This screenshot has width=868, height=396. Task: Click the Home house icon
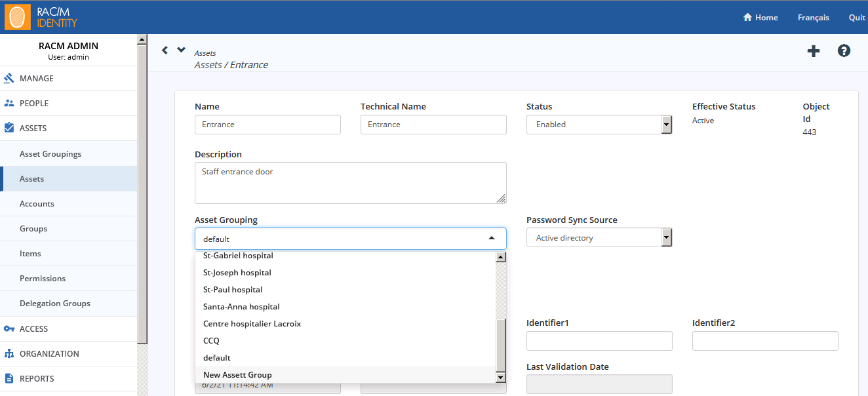point(747,18)
